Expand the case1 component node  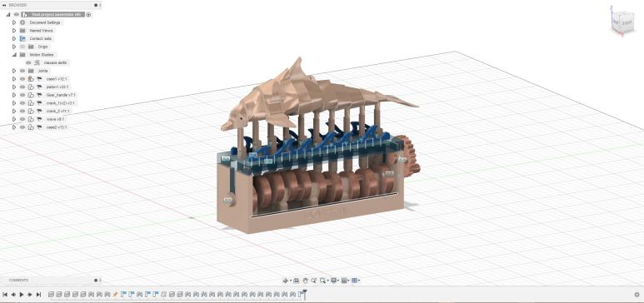14,79
